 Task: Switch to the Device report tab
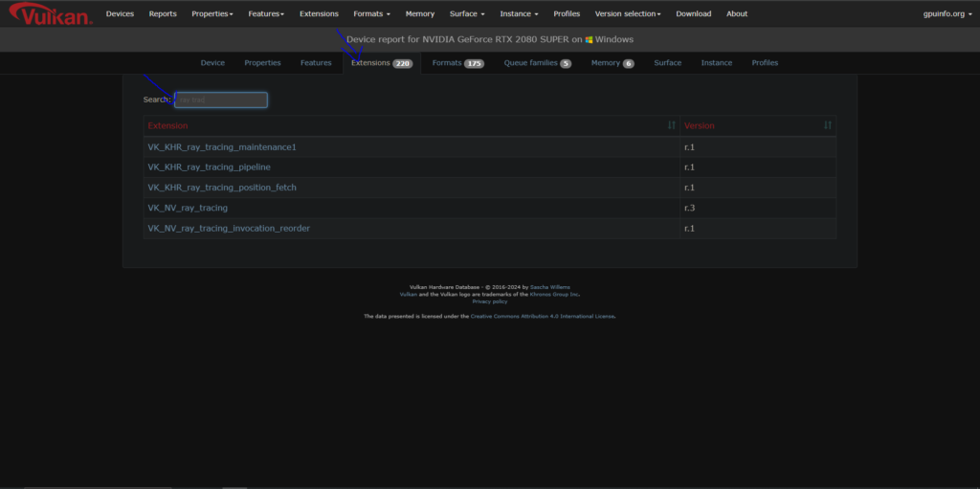[x=212, y=63]
